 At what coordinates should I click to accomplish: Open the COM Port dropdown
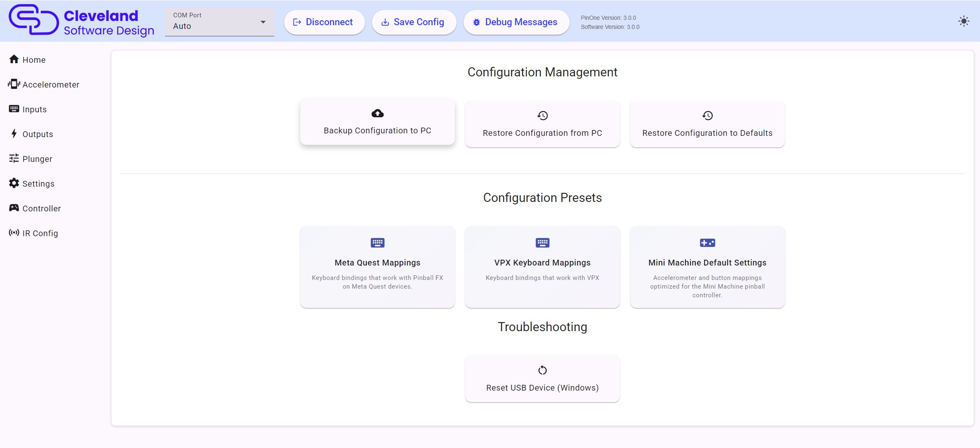pos(219,22)
